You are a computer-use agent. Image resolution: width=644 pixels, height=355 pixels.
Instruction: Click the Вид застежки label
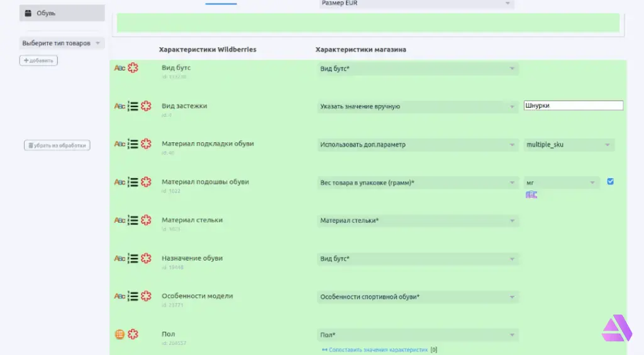click(184, 106)
